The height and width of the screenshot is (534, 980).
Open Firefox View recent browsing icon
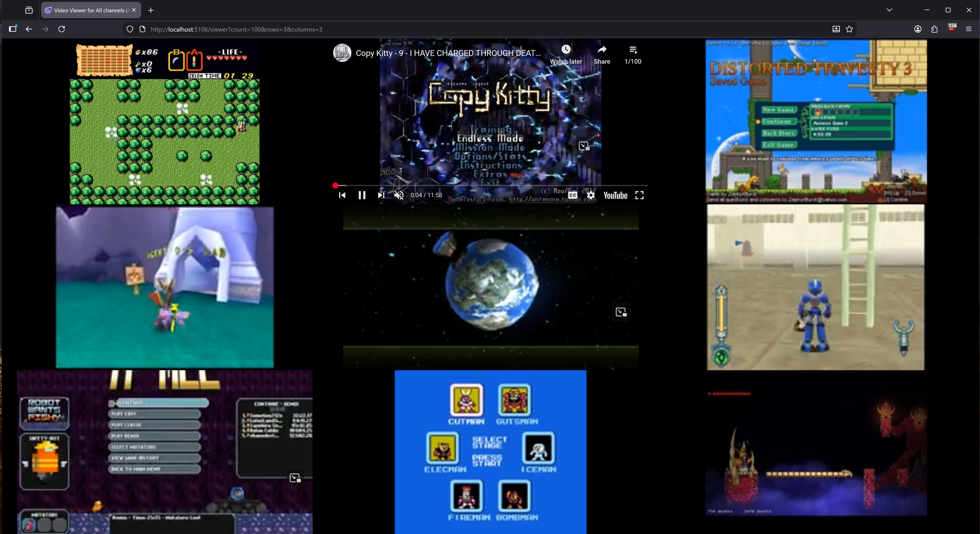[x=29, y=10]
